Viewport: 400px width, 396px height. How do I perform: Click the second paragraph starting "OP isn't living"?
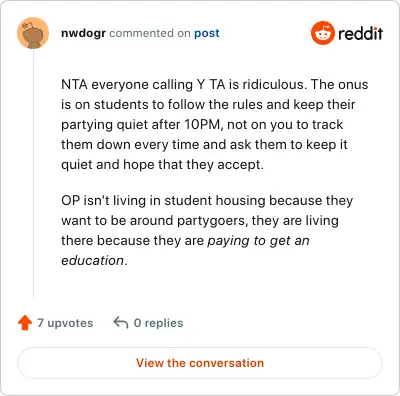coord(207,230)
